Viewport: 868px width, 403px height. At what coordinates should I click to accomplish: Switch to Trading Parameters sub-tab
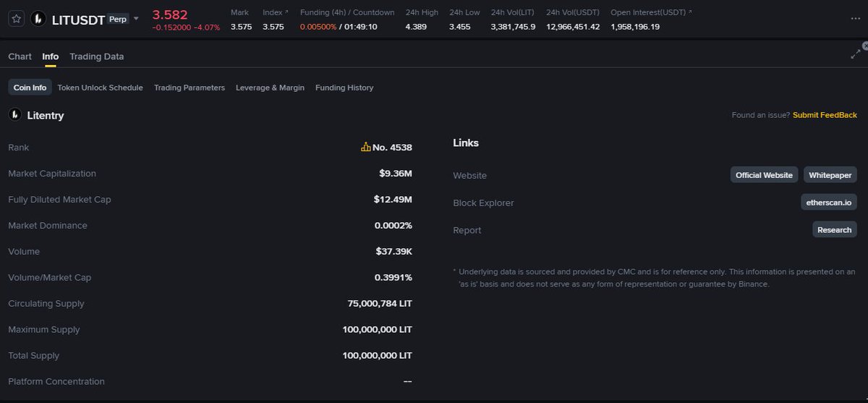point(190,88)
